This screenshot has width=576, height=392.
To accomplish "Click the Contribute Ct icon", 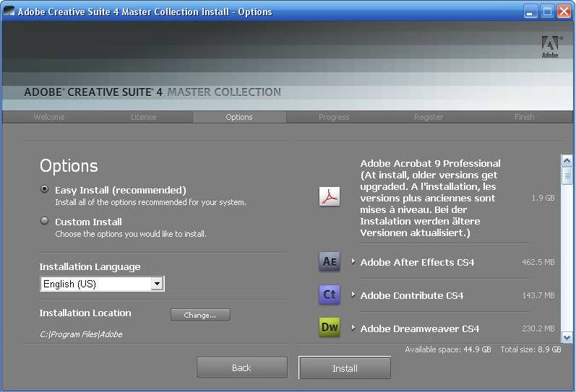I will click(x=329, y=295).
